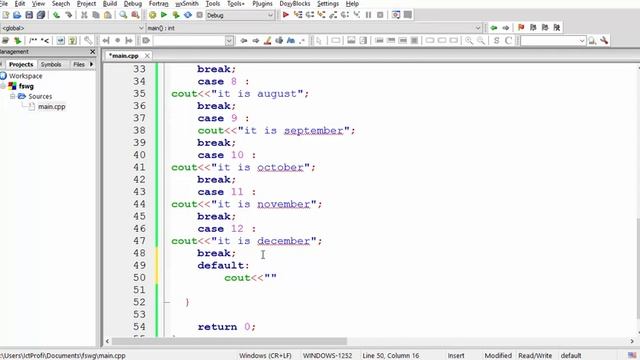The height and width of the screenshot is (360, 640).
Task: Open the Plugins menu
Action: pos(262,4)
